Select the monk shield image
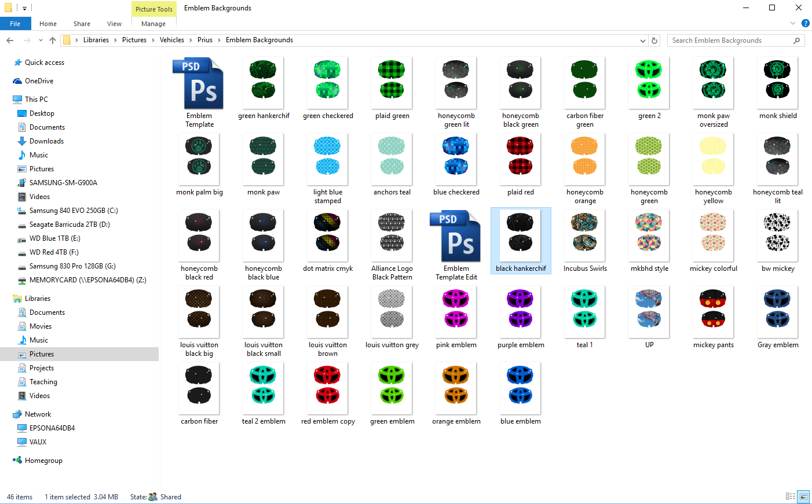The height and width of the screenshot is (504, 812). (778, 83)
